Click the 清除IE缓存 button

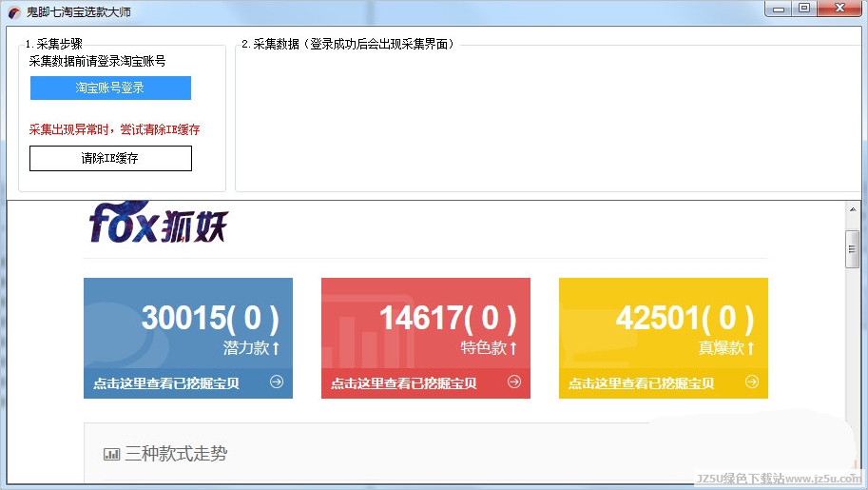[110, 159]
